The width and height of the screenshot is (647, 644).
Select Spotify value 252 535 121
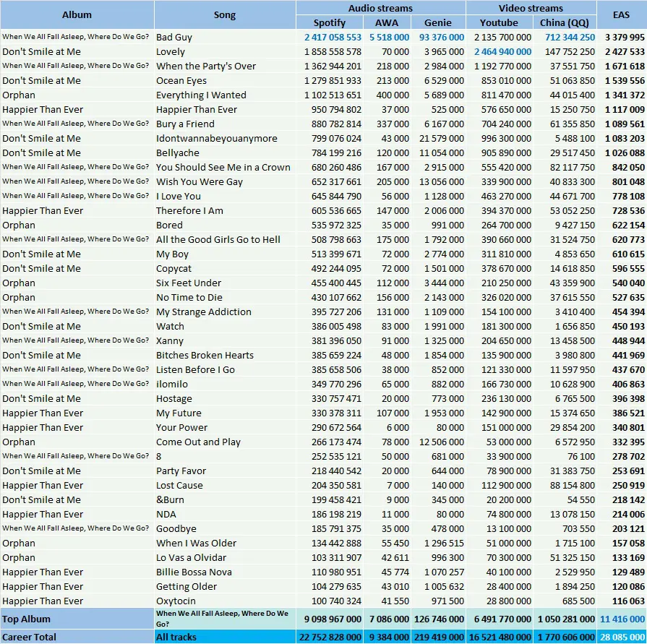click(336, 456)
